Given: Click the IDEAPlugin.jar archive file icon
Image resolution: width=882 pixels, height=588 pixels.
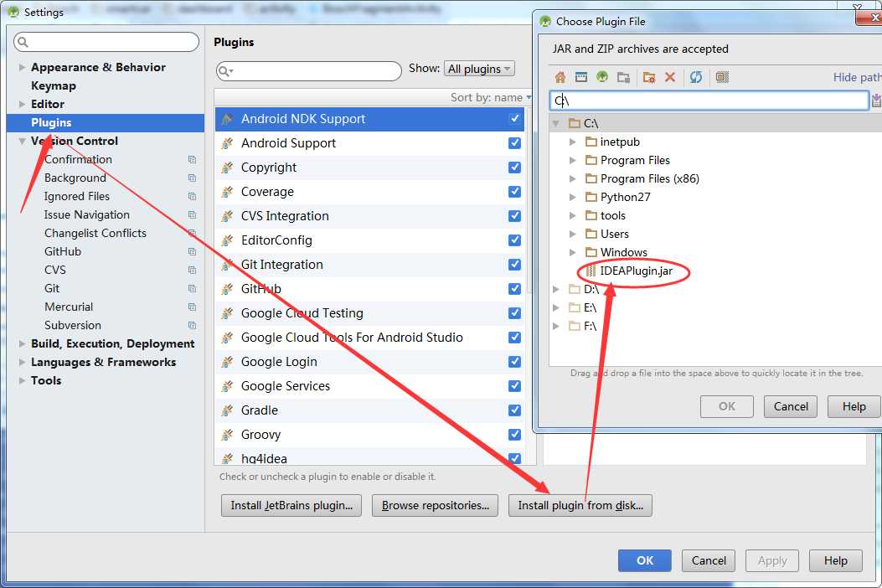Looking at the screenshot, I should [x=590, y=271].
